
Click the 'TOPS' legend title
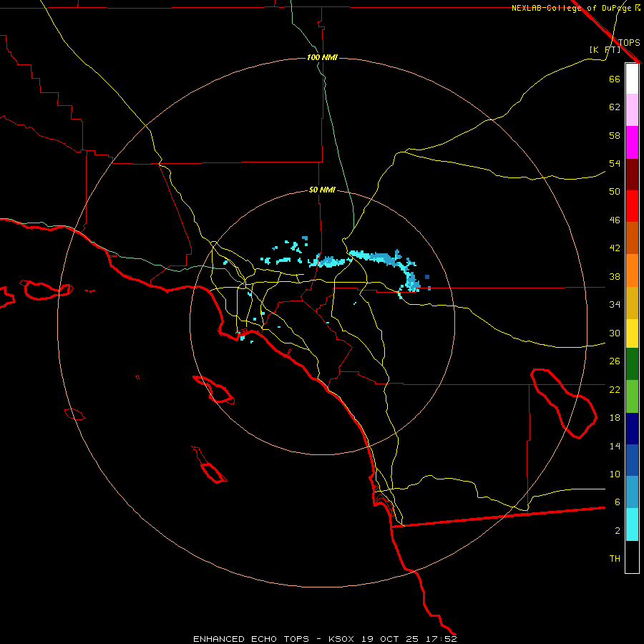click(629, 42)
